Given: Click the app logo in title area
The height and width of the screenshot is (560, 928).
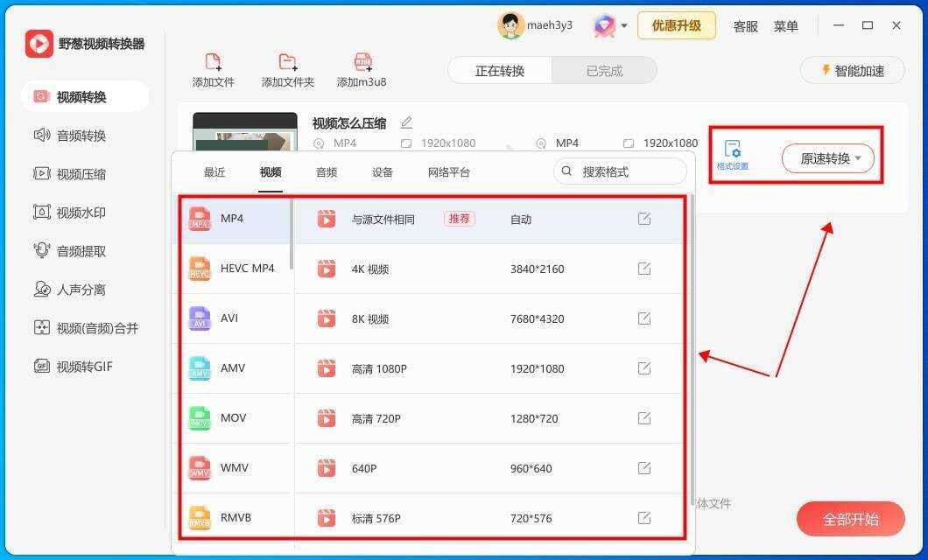Looking at the screenshot, I should click(39, 44).
